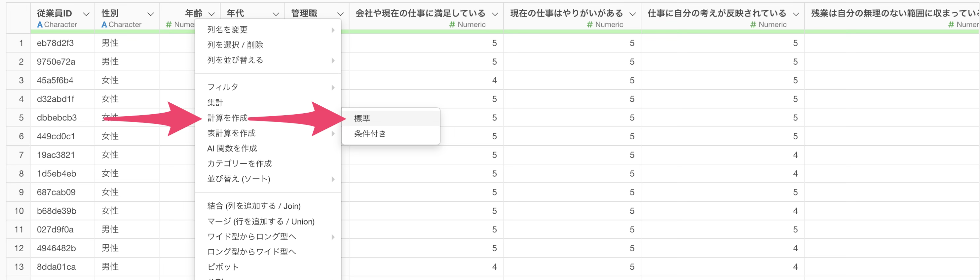Expand the 年代 column header dropdown
The height and width of the screenshot is (280, 980).
(x=276, y=14)
